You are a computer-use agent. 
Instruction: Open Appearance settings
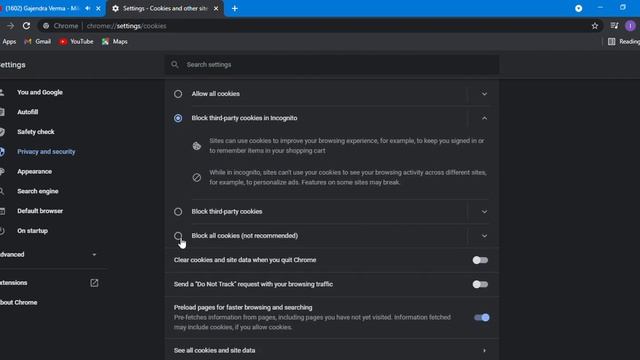click(34, 171)
